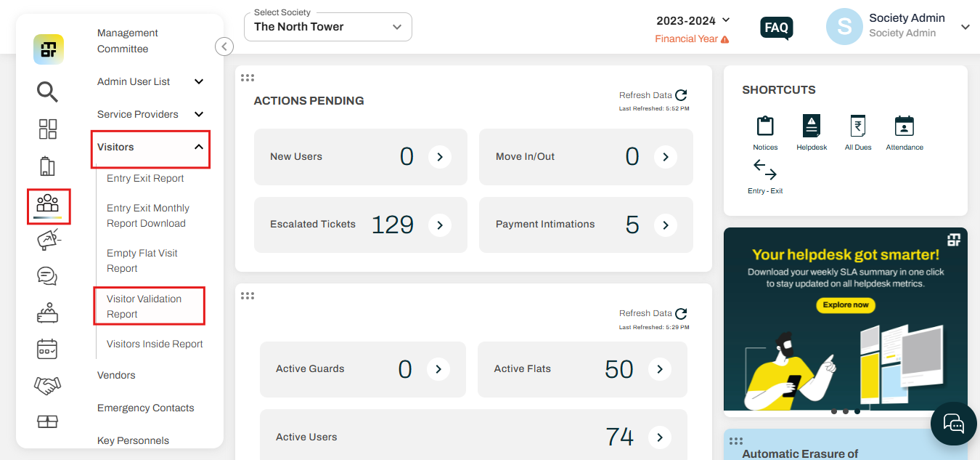The image size is (980, 460).
Task: Collapse the Visitors section
Action: tap(149, 146)
